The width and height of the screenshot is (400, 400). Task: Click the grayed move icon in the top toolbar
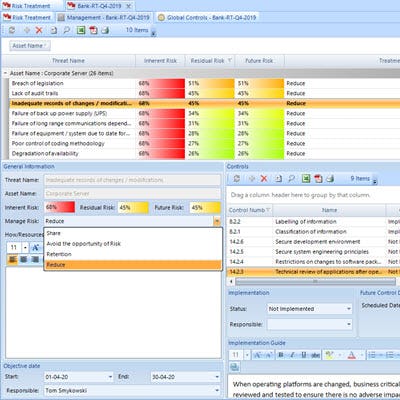coord(27,30)
